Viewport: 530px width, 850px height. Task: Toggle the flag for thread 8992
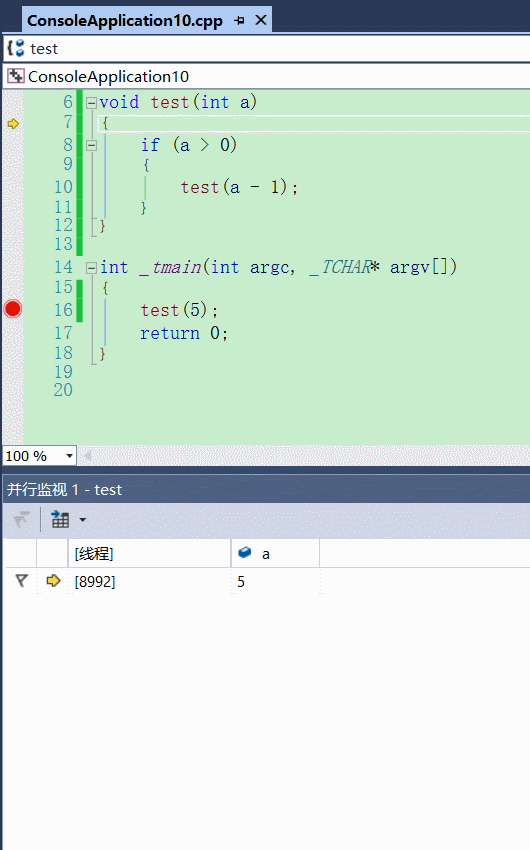coord(21,581)
